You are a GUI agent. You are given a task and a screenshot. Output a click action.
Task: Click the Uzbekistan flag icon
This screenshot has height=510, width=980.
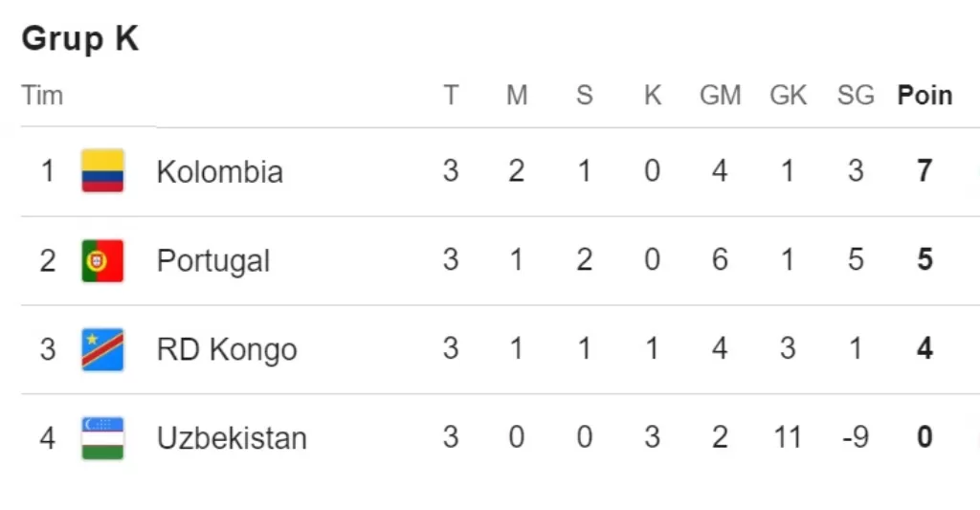[102, 438]
